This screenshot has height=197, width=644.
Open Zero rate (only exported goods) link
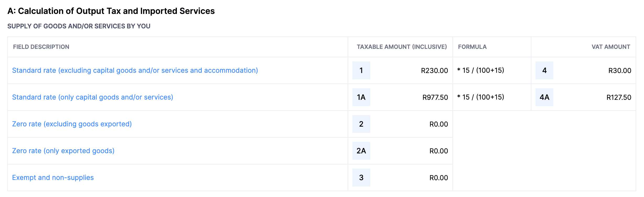coord(63,151)
